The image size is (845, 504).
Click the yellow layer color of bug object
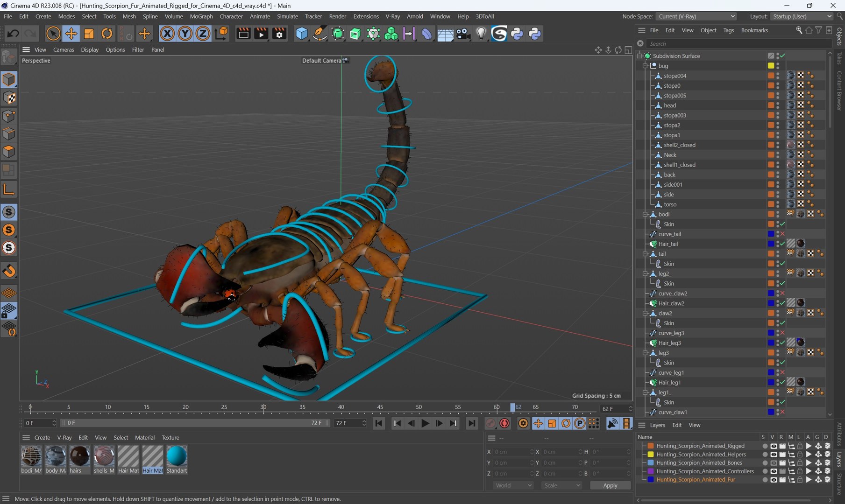771,66
